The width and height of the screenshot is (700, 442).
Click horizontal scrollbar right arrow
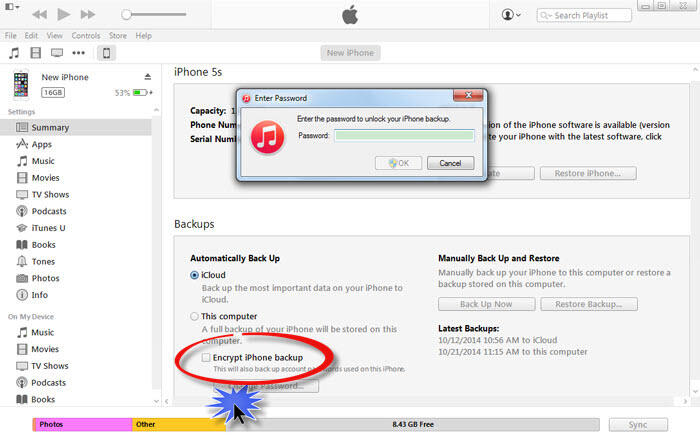(x=685, y=401)
